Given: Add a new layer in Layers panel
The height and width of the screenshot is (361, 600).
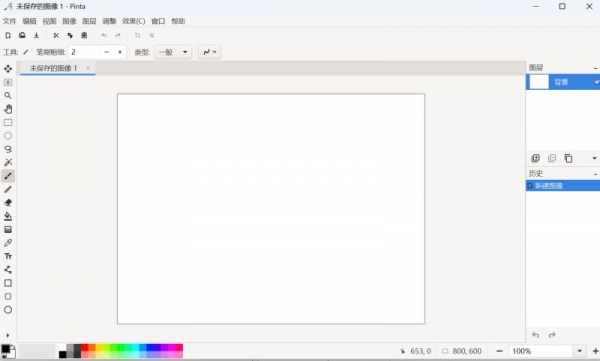Looking at the screenshot, I should pos(536,158).
